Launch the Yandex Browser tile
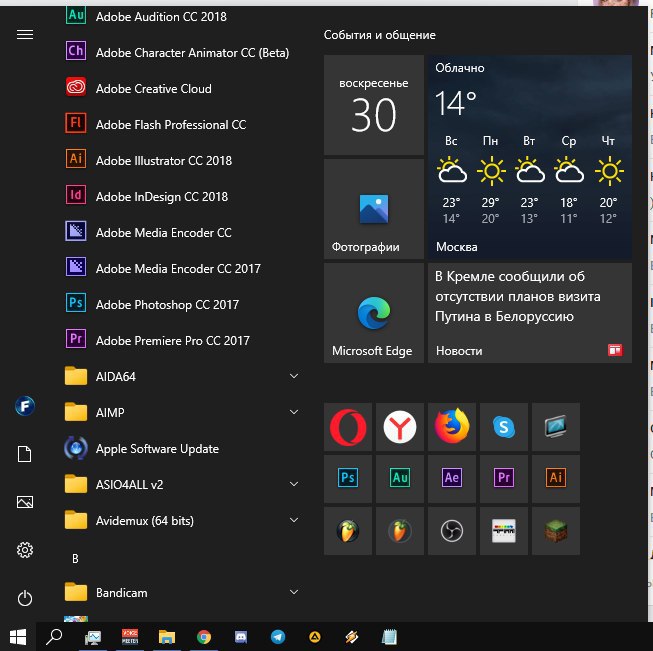 click(x=400, y=427)
